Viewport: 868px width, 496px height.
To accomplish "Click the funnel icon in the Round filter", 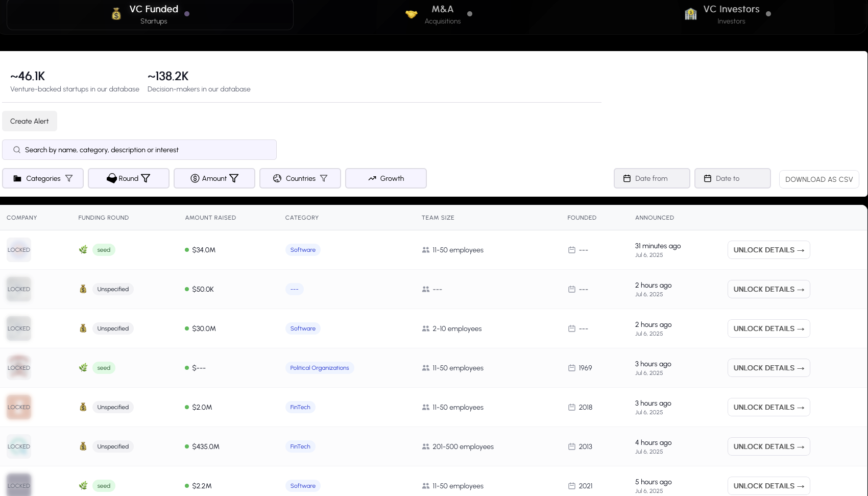I will [x=146, y=178].
